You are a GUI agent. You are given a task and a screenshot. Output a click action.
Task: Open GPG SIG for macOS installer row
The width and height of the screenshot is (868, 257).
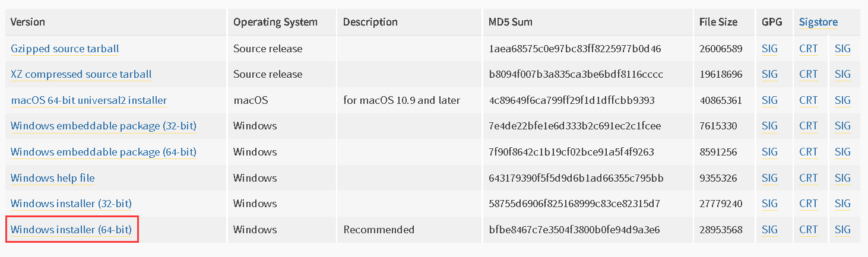click(769, 100)
